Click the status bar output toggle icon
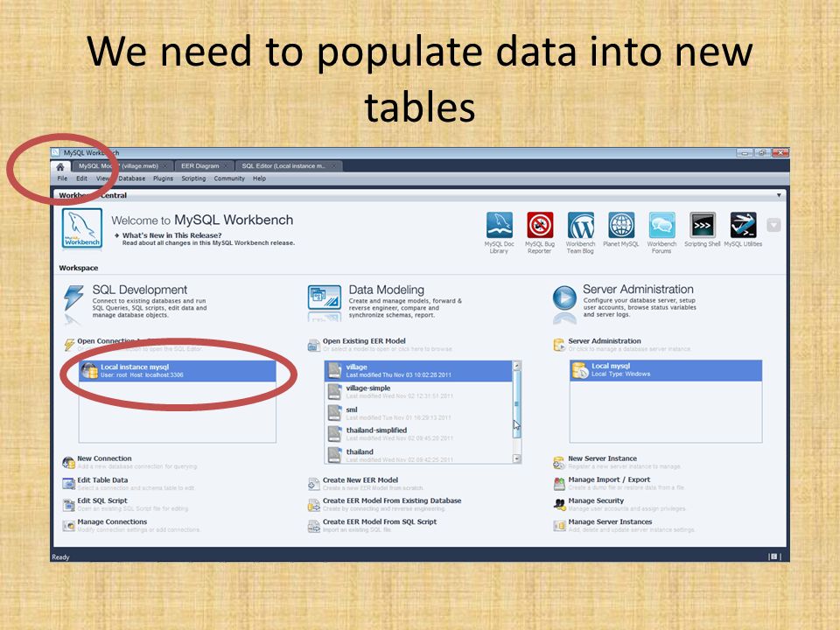The width and height of the screenshot is (840, 630). 773,556
